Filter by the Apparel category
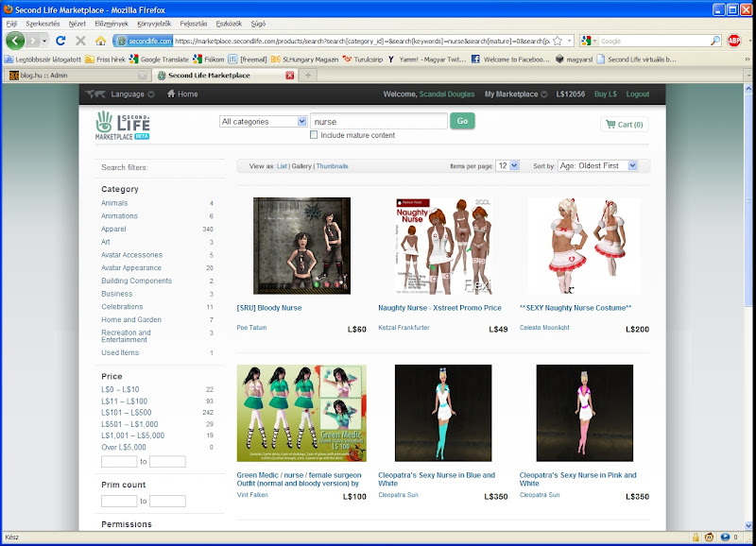The height and width of the screenshot is (546, 756). point(113,229)
